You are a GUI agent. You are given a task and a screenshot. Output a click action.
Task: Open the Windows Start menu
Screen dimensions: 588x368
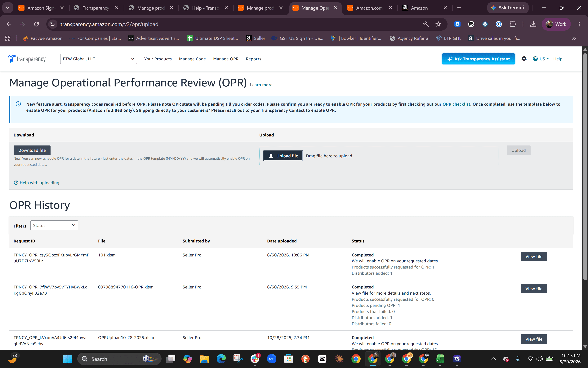click(68, 359)
